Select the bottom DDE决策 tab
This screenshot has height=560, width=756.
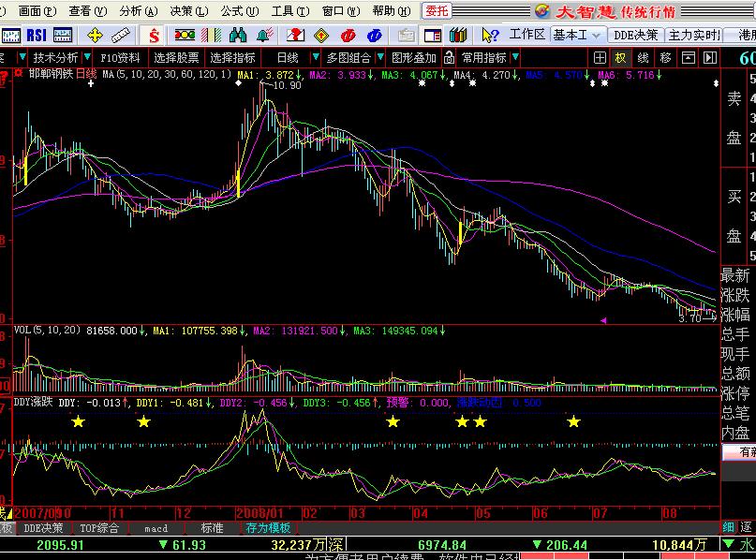pos(43,528)
